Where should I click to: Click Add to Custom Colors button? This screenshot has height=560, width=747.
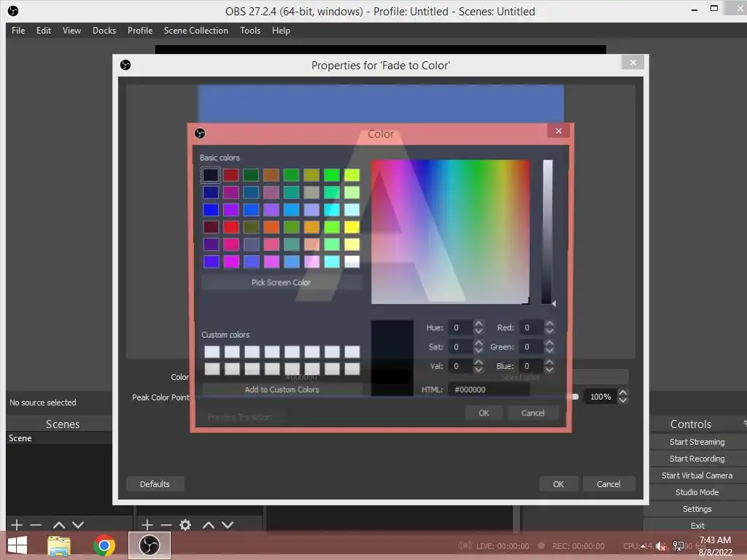[282, 389]
